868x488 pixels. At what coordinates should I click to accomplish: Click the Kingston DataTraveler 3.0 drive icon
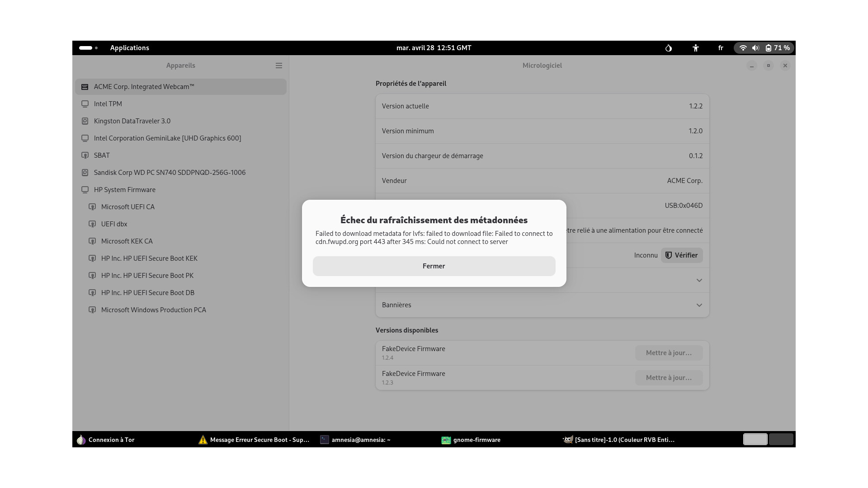[x=85, y=121]
